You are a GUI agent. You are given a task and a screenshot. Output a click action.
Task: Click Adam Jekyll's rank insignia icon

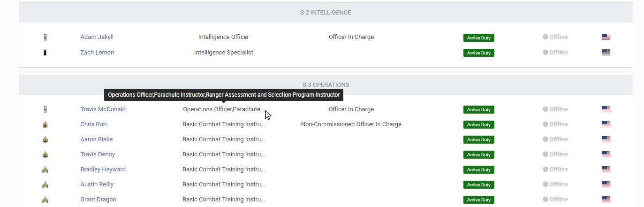(45, 38)
